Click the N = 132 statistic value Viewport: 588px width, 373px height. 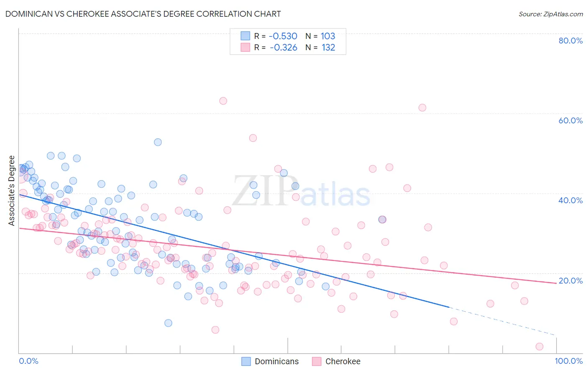click(320, 47)
